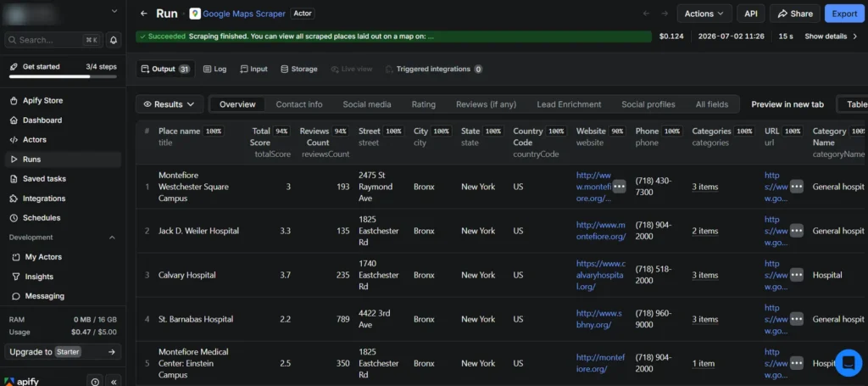Switch to the Log tab
Image resolution: width=868 pixels, height=386 pixels.
214,70
